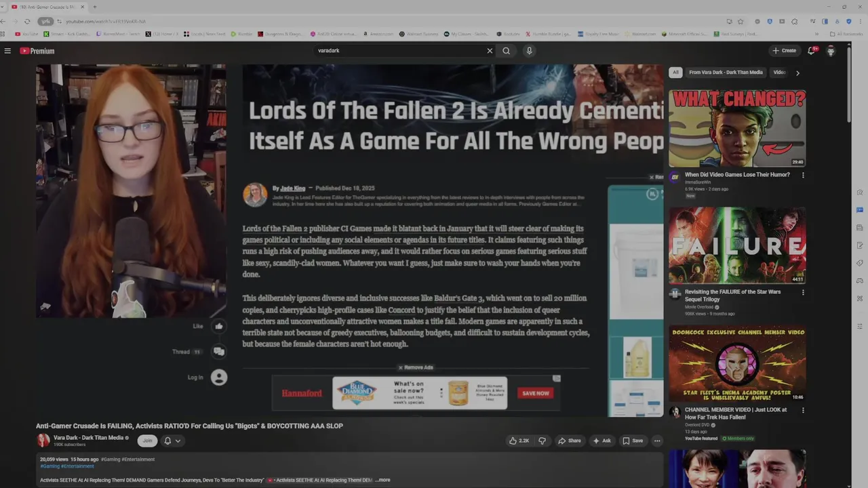868x488 pixels.
Task: Select the Video chip in filter row
Action: coord(779,73)
